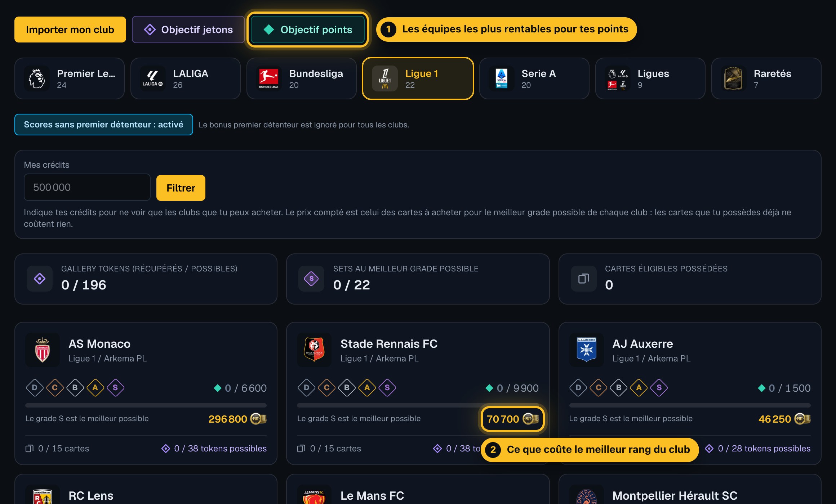The height and width of the screenshot is (504, 836).
Task: Click the AS Monaco club crest
Action: 43,350
